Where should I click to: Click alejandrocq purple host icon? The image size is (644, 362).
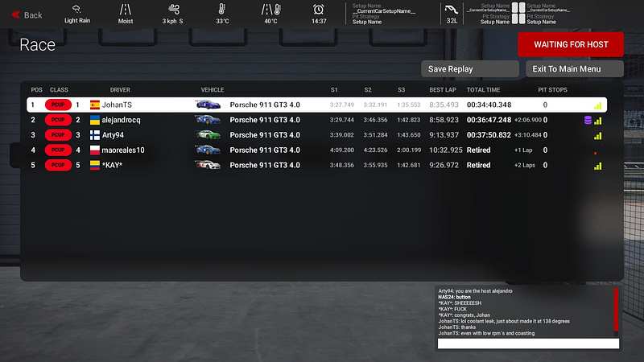(588, 120)
